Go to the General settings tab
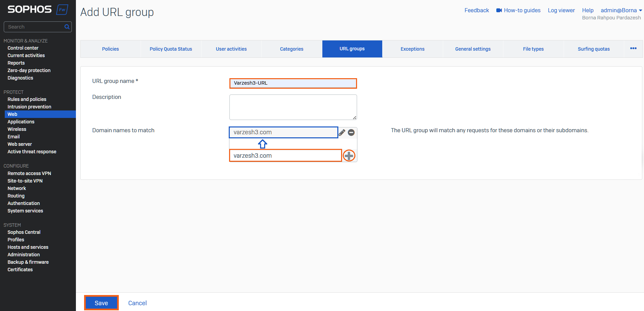The height and width of the screenshot is (311, 644). [x=473, y=49]
